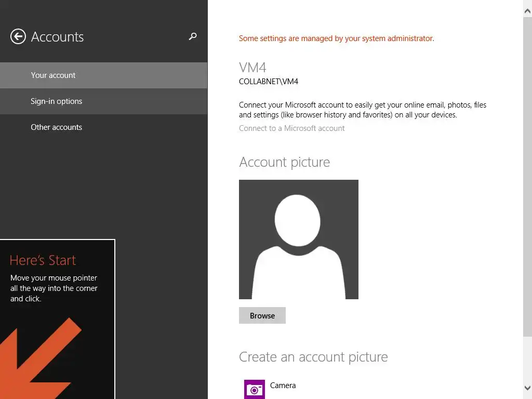Viewport: 532px width, 399px height.
Task: Click the Account picture heading
Action: [284, 162]
